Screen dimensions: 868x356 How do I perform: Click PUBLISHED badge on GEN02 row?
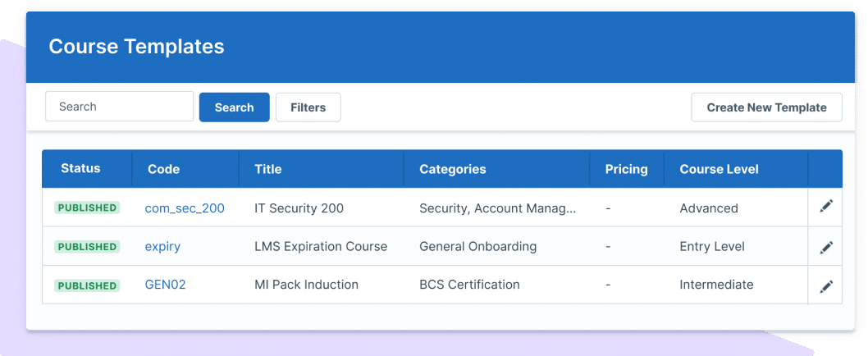coord(87,285)
